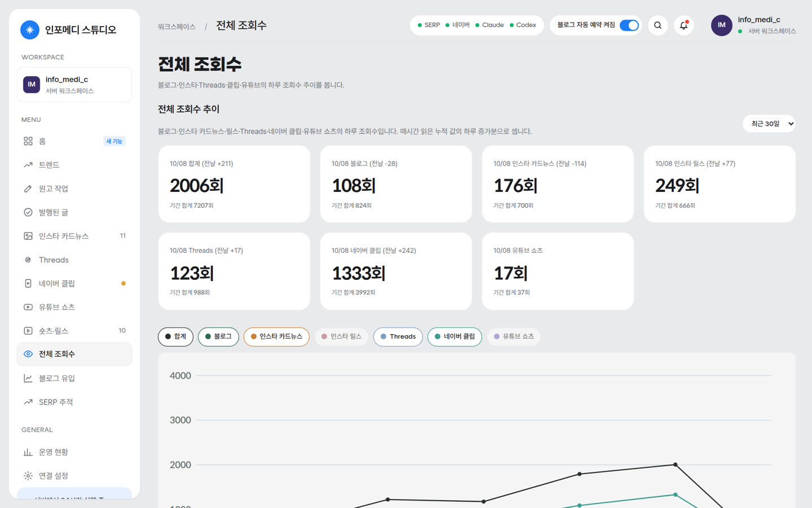Click the 원고 작업 pencil icon
Screen dimensions: 812x508
[28, 189]
